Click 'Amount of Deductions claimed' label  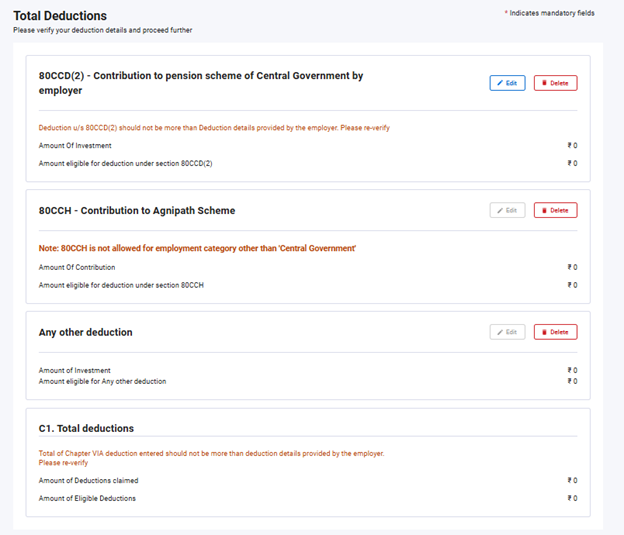(88, 480)
